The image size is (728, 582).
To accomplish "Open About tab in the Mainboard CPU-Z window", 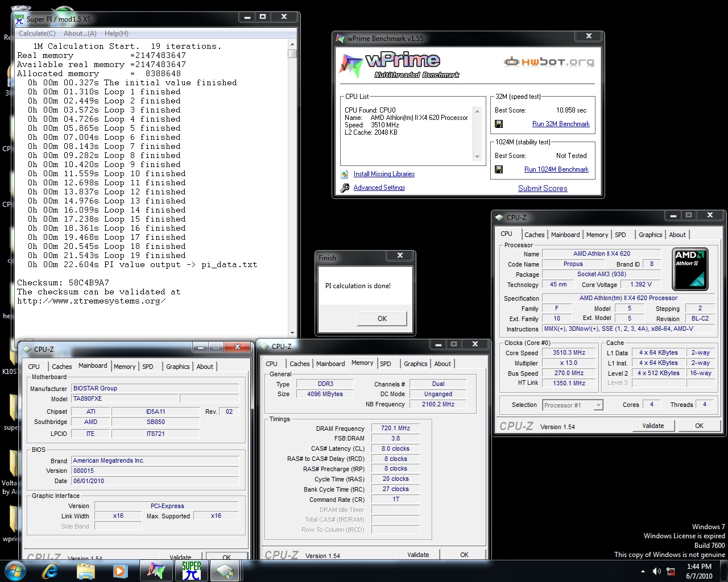I will tap(205, 367).
